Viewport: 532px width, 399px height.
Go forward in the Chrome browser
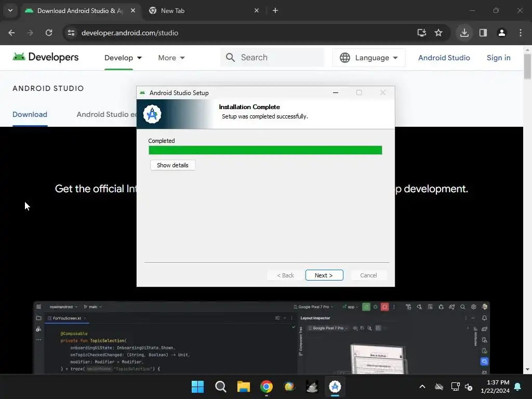coord(30,33)
